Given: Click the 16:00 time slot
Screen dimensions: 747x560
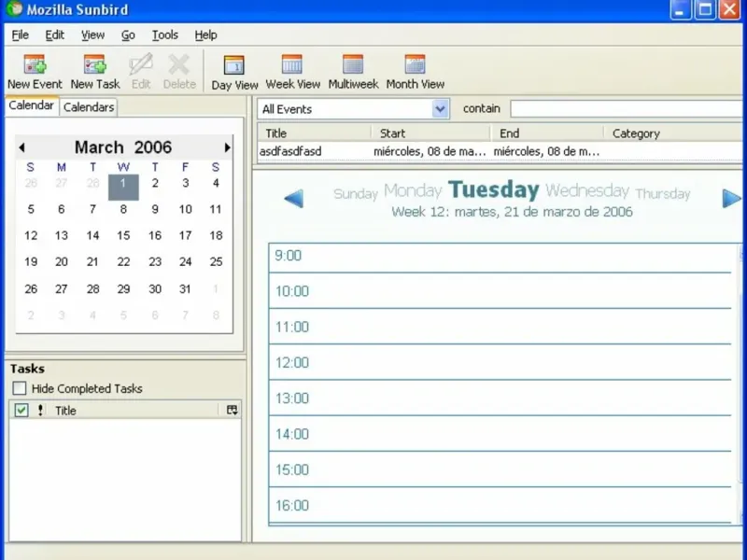Looking at the screenshot, I should tap(500, 505).
